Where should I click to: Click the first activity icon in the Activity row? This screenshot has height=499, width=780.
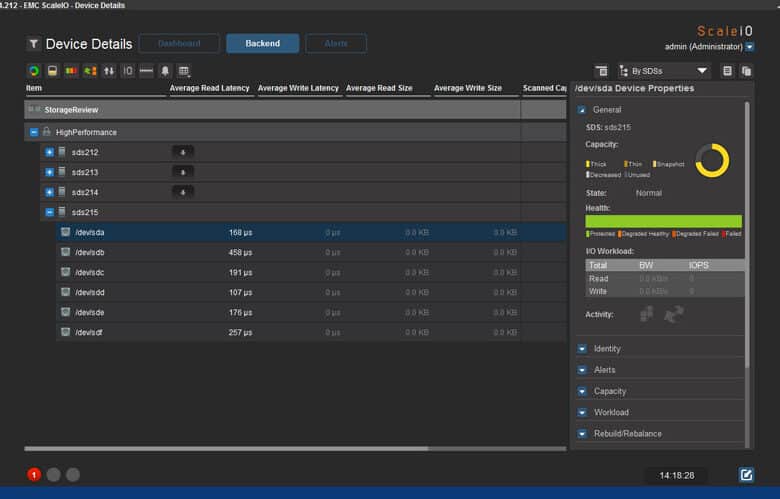[647, 314]
